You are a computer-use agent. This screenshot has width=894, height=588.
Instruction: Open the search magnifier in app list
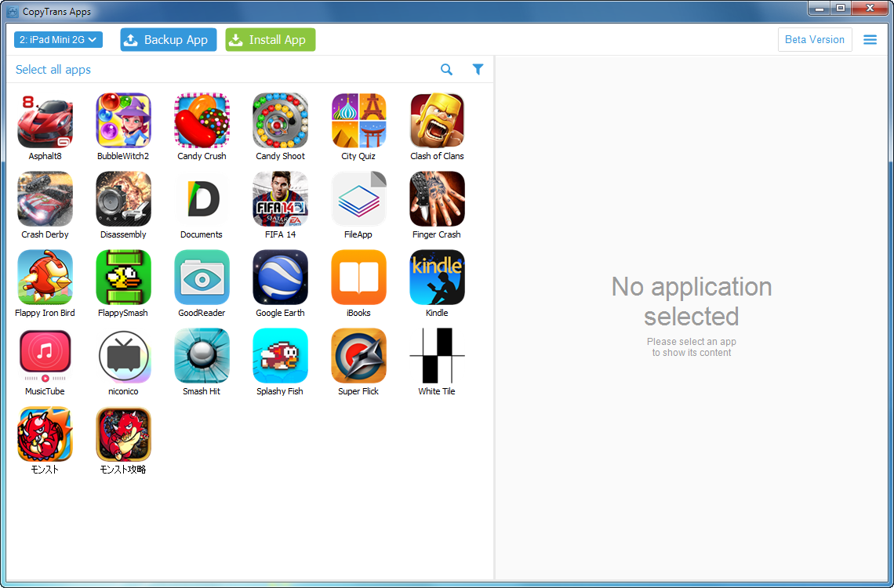pyautogui.click(x=446, y=70)
